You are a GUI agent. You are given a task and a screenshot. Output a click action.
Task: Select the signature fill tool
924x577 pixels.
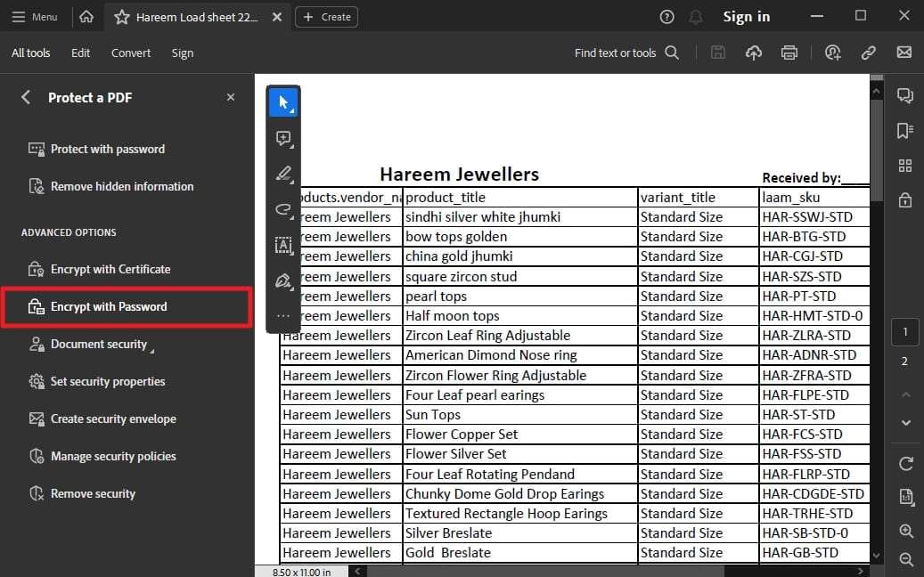pyautogui.click(x=283, y=280)
